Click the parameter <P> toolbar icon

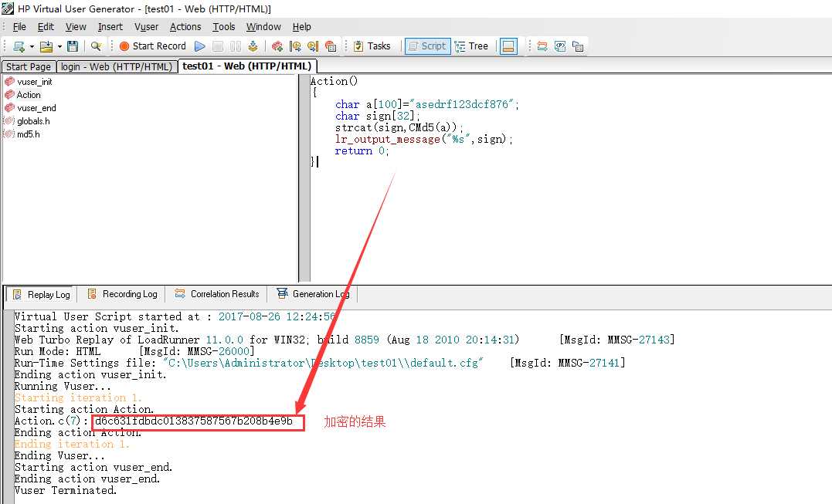[x=560, y=46]
